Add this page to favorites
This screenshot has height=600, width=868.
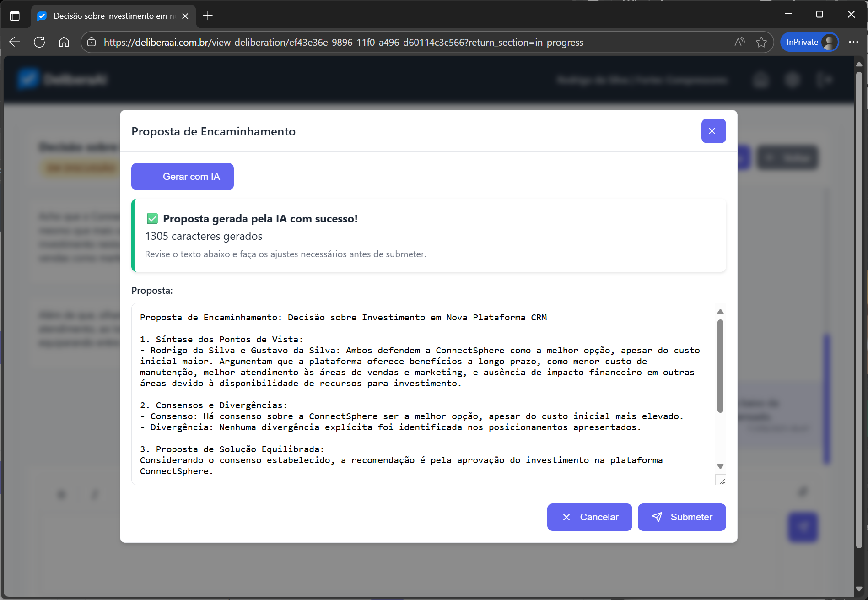(x=761, y=42)
